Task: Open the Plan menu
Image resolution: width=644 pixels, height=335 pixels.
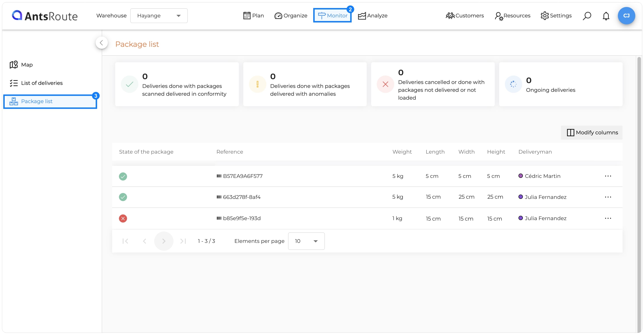Action: pyautogui.click(x=253, y=16)
